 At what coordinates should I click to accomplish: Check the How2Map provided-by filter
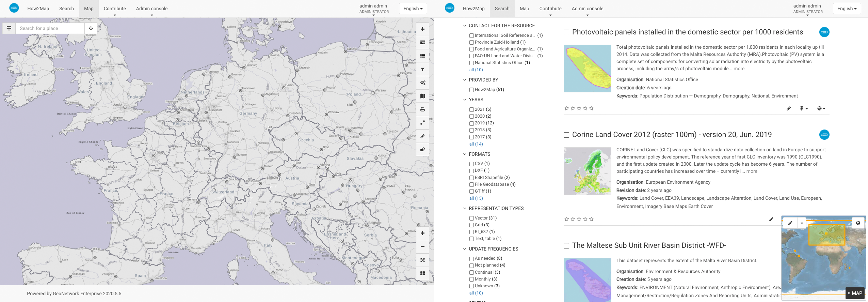(x=471, y=90)
